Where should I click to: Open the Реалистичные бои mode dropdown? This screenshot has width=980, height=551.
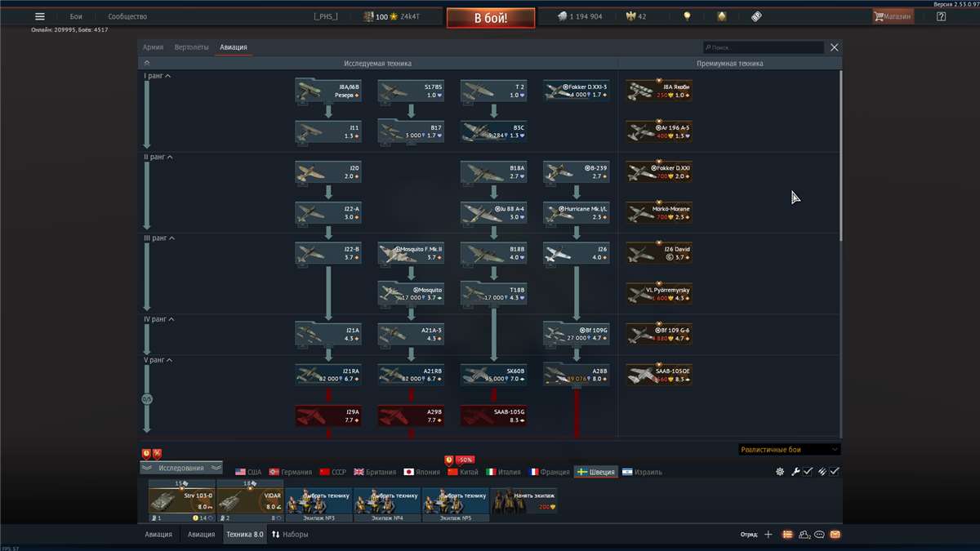point(789,450)
